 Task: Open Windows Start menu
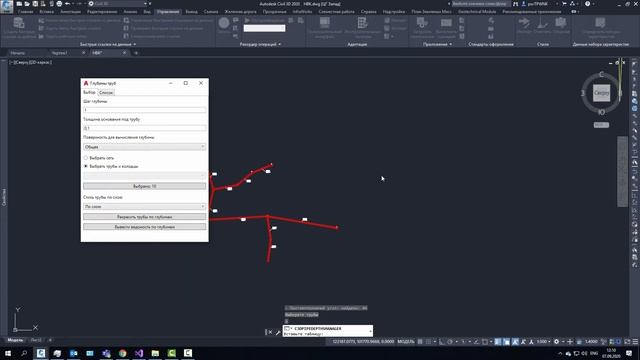(x=8, y=353)
